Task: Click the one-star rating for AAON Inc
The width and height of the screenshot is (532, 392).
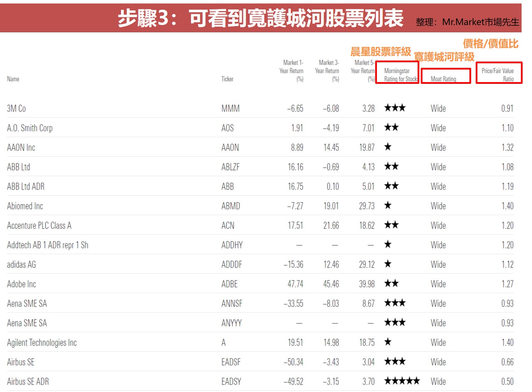Action: pos(388,147)
